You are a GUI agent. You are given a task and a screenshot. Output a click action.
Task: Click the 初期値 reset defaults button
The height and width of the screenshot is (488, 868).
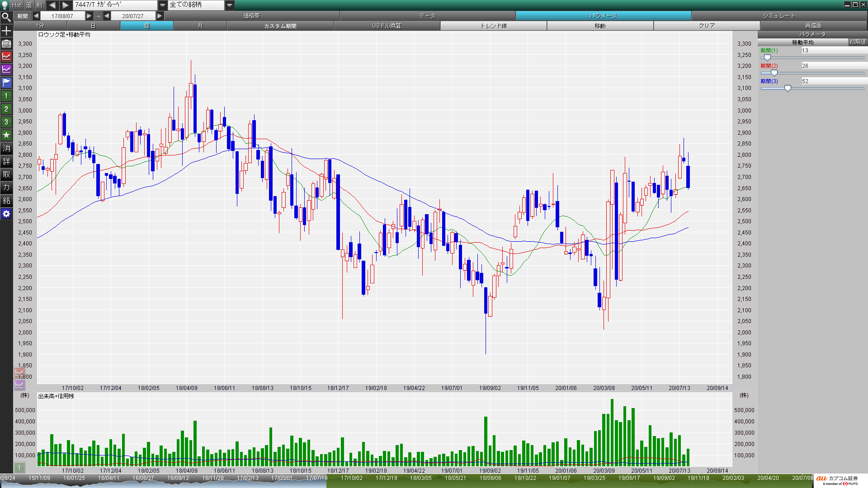click(857, 42)
